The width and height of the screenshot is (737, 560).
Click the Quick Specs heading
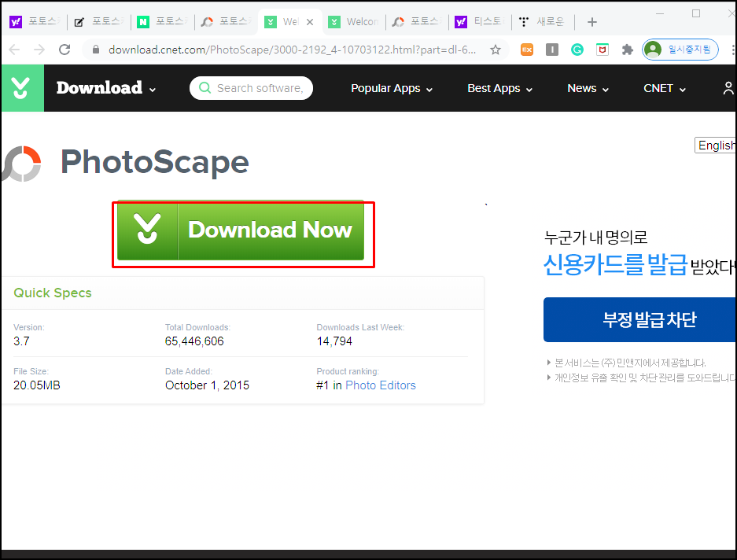(53, 293)
